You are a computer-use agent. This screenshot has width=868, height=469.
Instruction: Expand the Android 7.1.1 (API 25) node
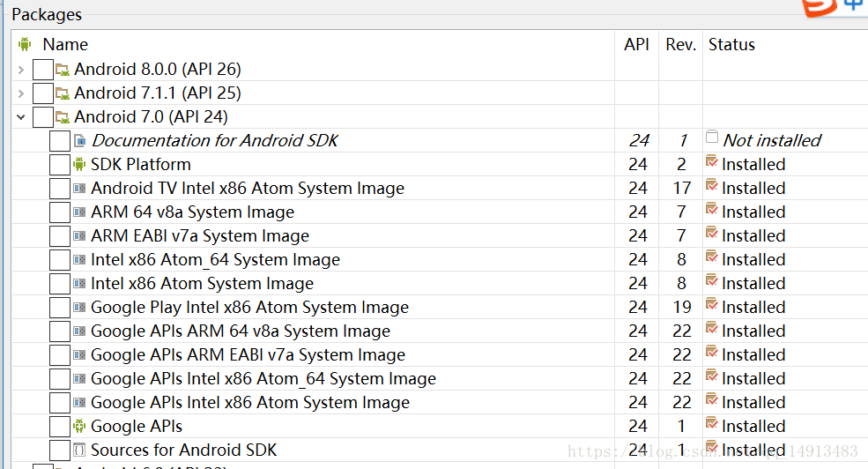pos(21,93)
